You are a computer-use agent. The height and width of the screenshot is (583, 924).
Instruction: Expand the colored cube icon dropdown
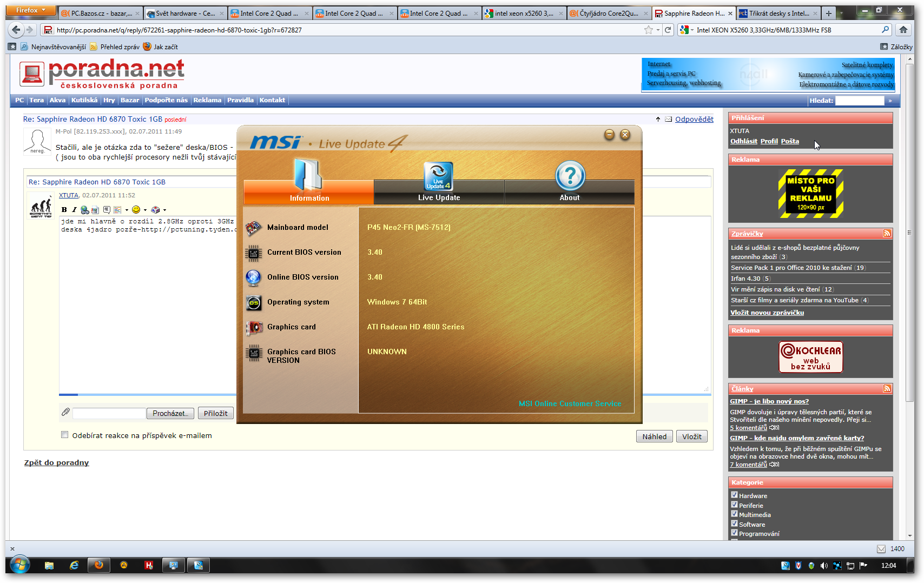164,210
